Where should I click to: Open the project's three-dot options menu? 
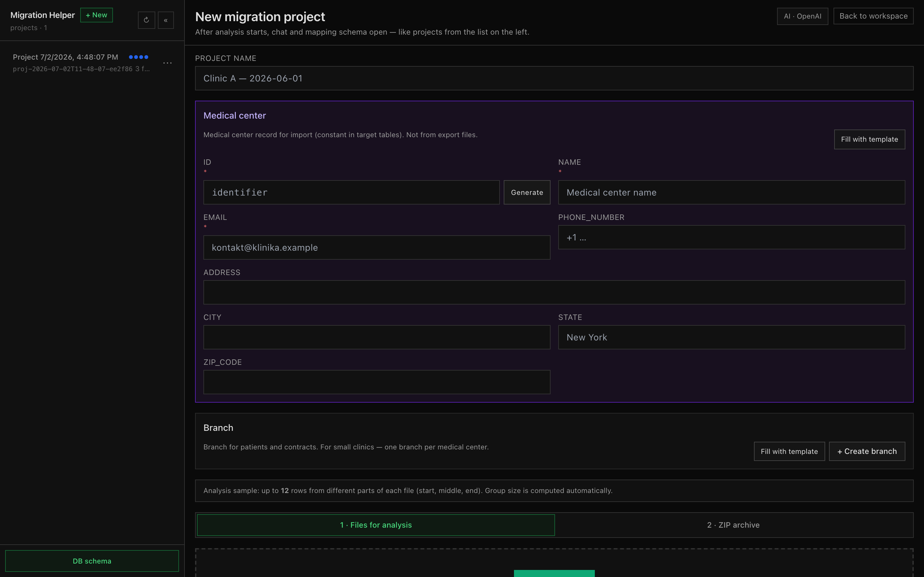[167, 63]
